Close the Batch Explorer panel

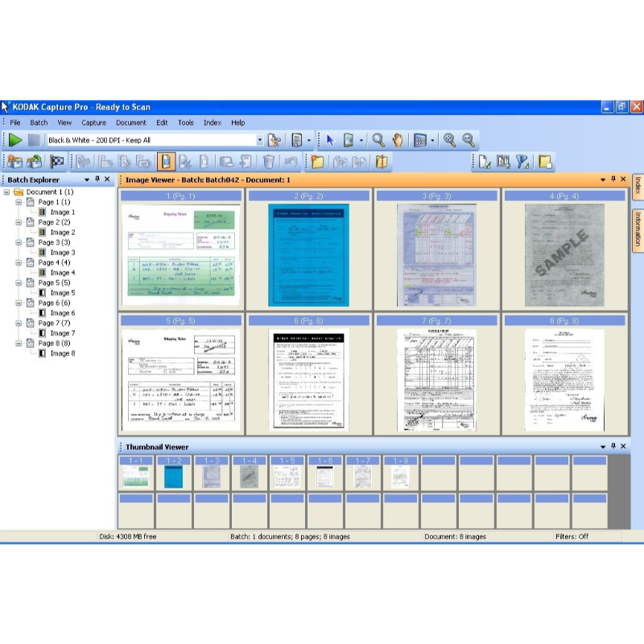(x=107, y=180)
